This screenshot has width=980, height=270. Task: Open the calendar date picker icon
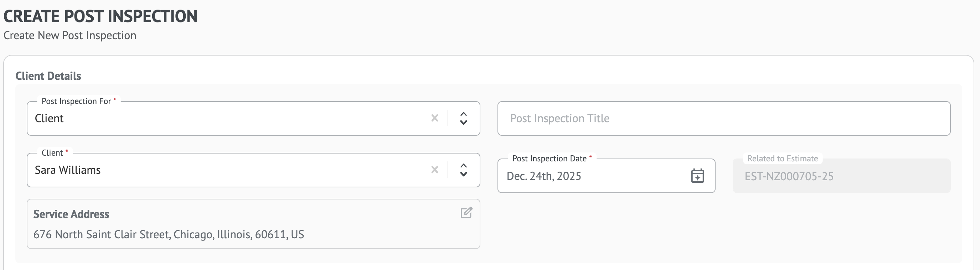[x=697, y=176]
